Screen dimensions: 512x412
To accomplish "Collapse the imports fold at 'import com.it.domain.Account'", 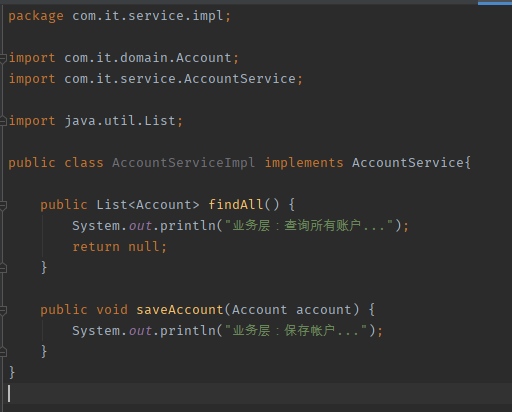I will (3, 59).
